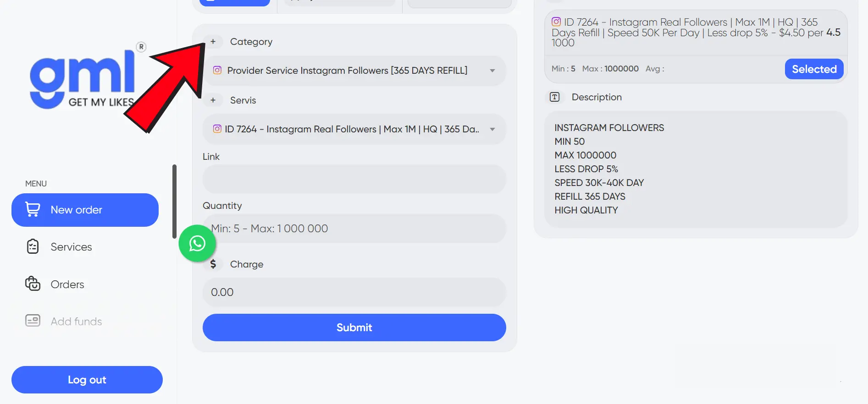This screenshot has height=404, width=868.
Task: Click 'LESS DROP 5%' in the description
Action: click(586, 169)
